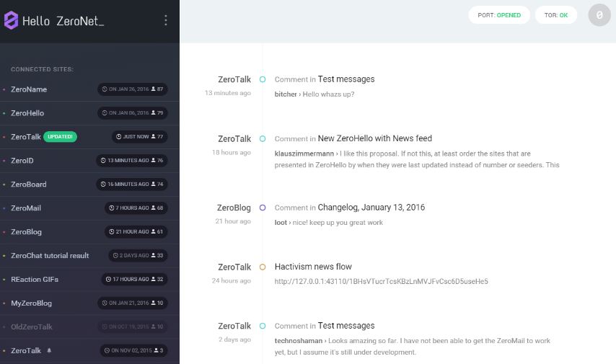This screenshot has width=616, height=364.
Task: Click ZeroTalk feed source, 2 days ago
Action: coord(234,326)
